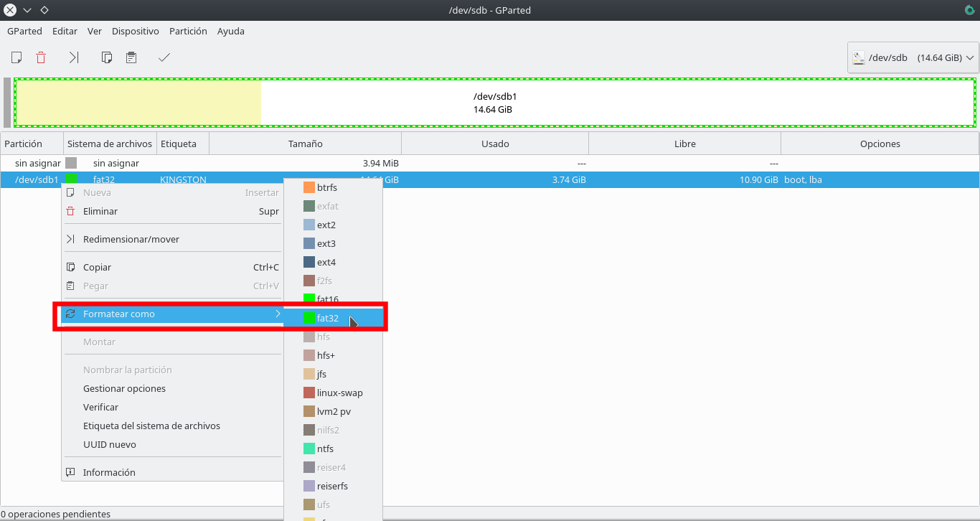The height and width of the screenshot is (521, 980).
Task: Format as reiserfs from the submenu
Action: [334, 486]
